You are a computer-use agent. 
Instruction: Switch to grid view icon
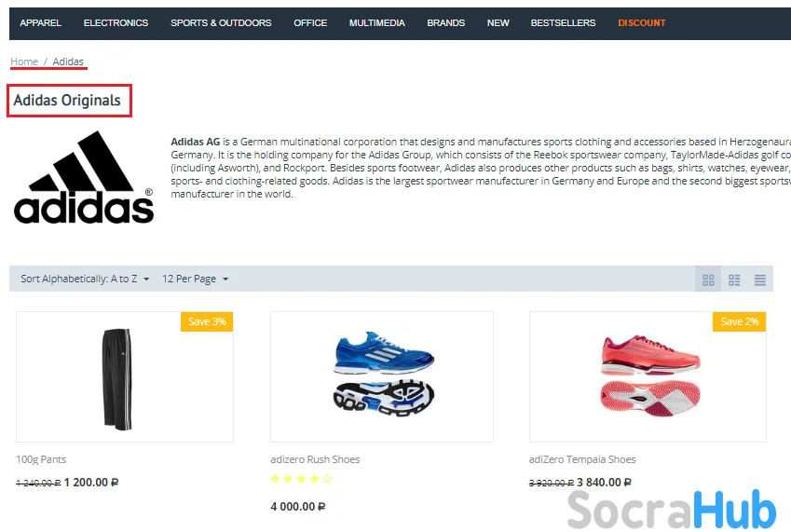pyautogui.click(x=708, y=280)
